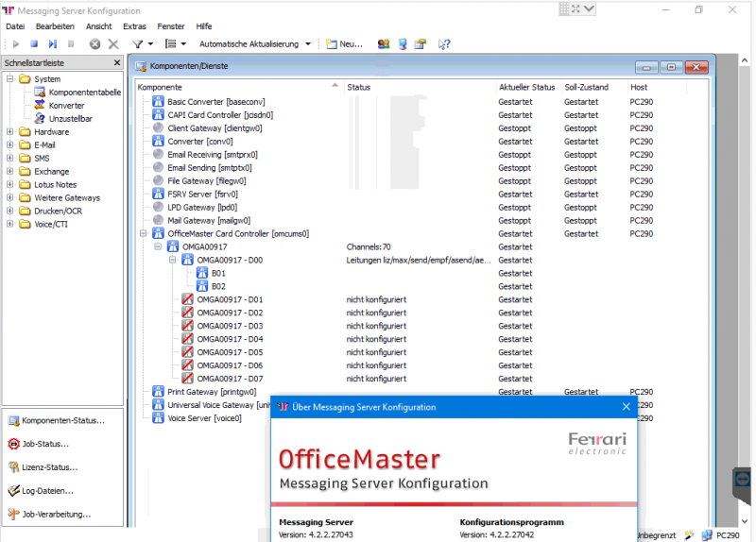
Task: Click the Client Gateway stopped icon
Action: point(158,127)
